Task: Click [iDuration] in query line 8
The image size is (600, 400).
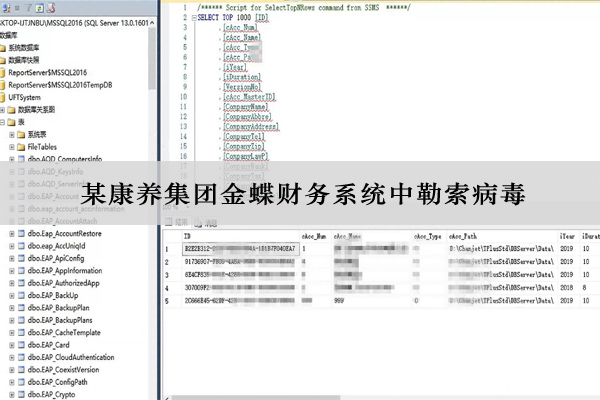Action: click(x=242, y=77)
